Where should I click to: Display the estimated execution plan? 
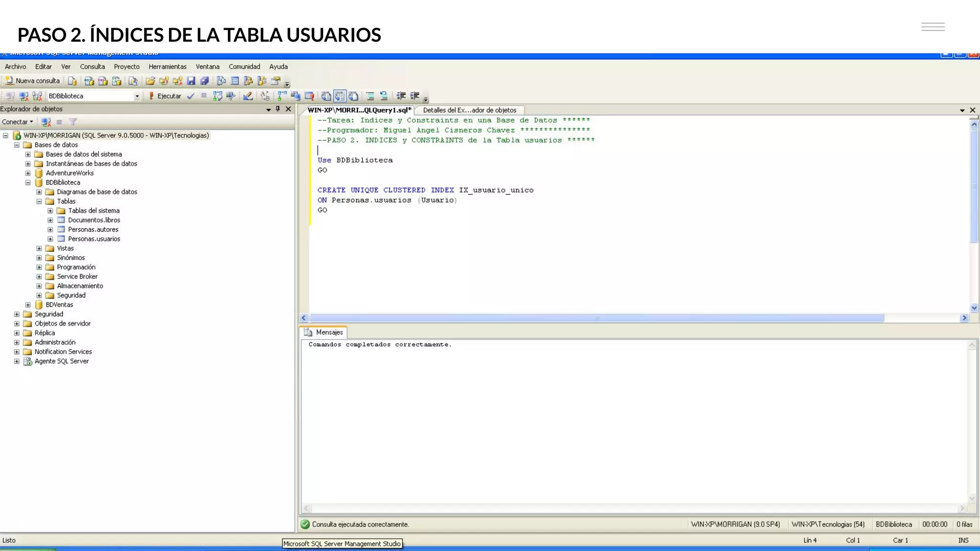click(218, 96)
